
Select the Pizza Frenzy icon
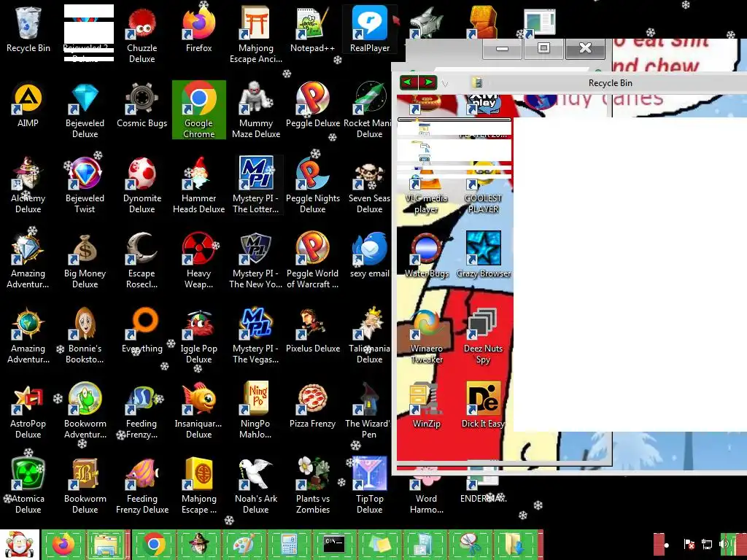tap(312, 405)
